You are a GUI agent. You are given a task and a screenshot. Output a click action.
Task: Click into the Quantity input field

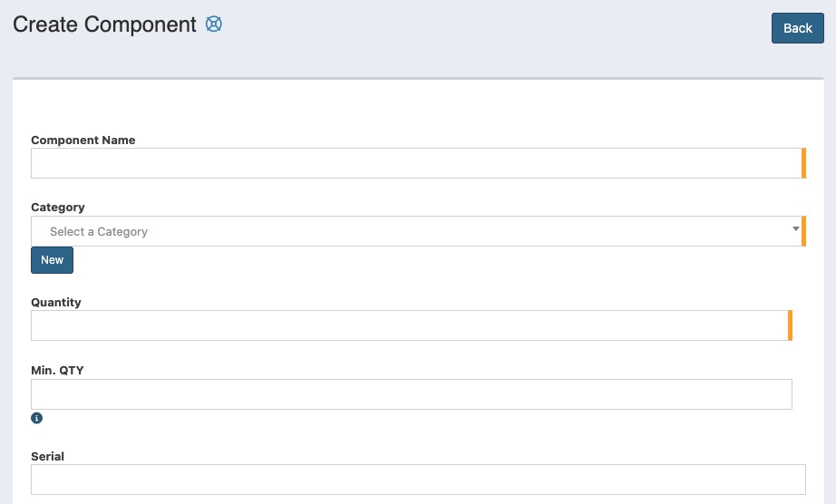pos(408,325)
